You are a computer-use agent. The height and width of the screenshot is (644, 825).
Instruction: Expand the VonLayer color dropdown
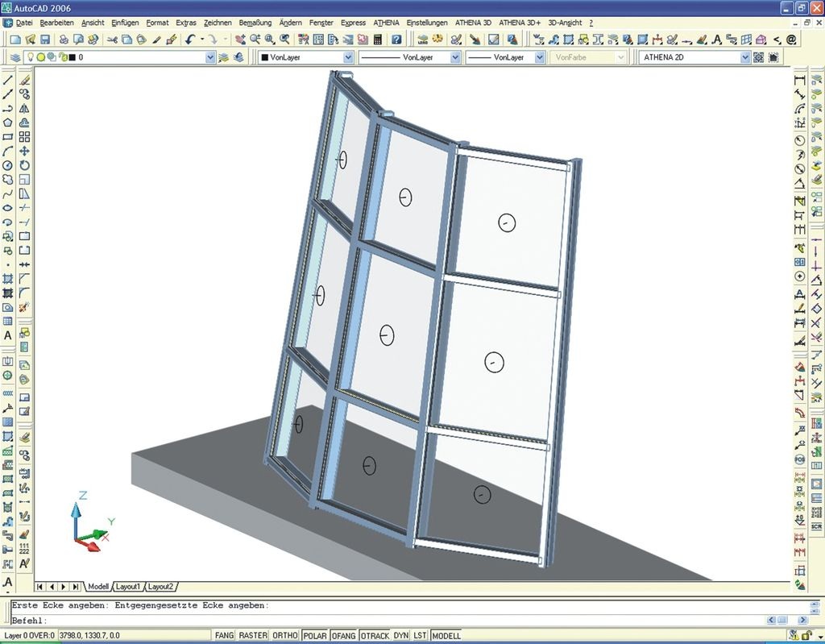(x=348, y=57)
